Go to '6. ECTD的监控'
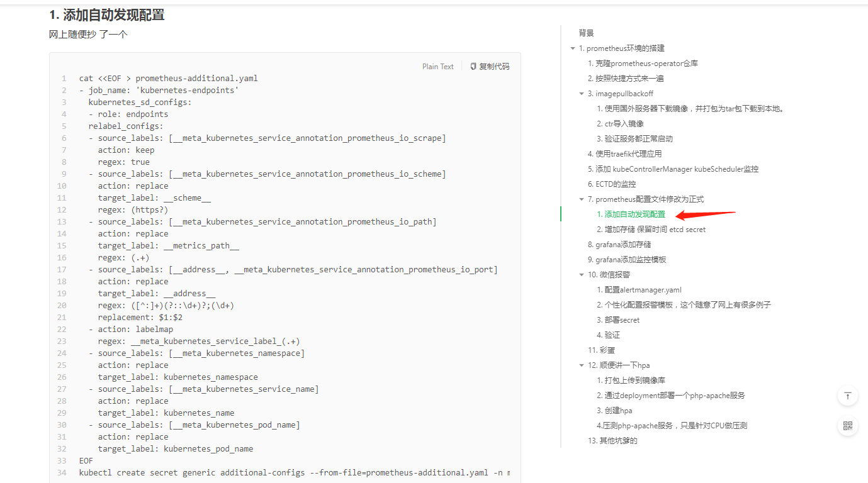Image resolution: width=868 pixels, height=483 pixels. pyautogui.click(x=612, y=184)
